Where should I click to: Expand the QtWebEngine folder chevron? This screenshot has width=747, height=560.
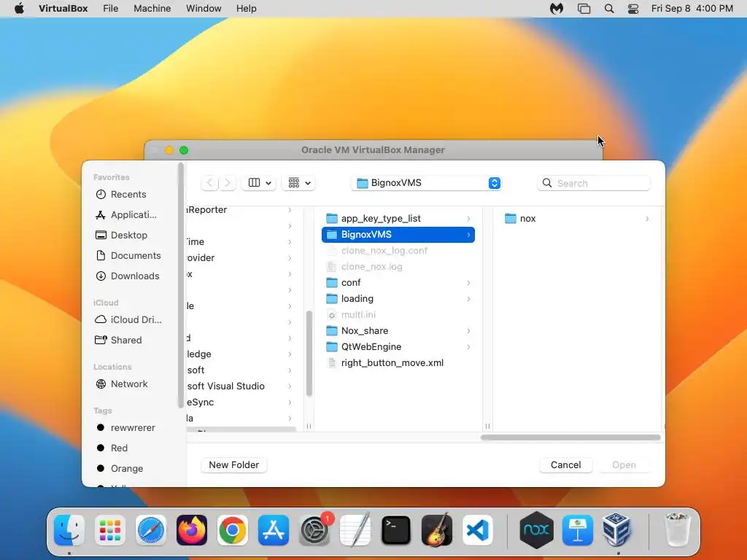click(469, 347)
